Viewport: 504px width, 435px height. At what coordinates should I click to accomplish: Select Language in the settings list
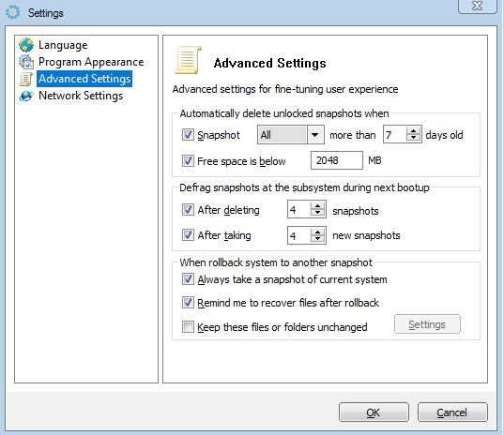pos(63,45)
